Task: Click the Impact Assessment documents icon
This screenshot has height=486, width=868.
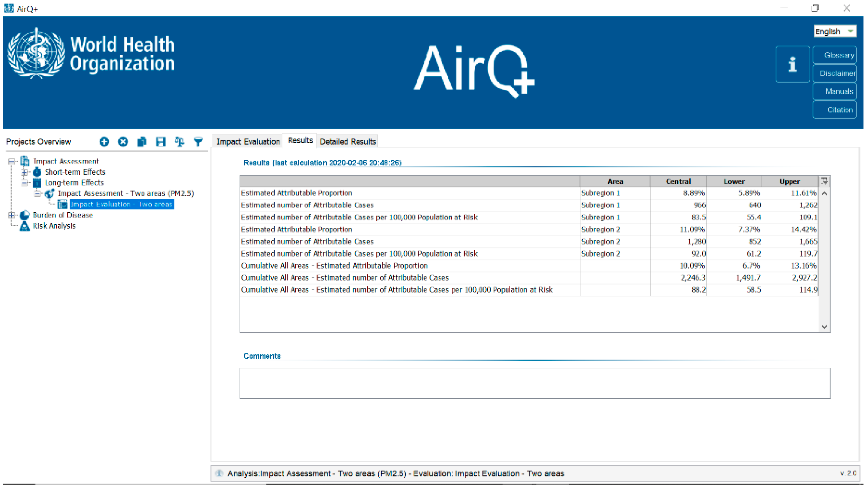Action: coord(25,161)
